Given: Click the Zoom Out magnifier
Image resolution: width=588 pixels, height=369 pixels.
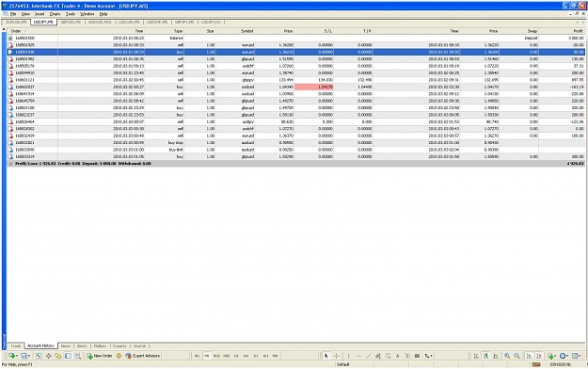Looking at the screenshot, I should pyautogui.click(x=516, y=356).
